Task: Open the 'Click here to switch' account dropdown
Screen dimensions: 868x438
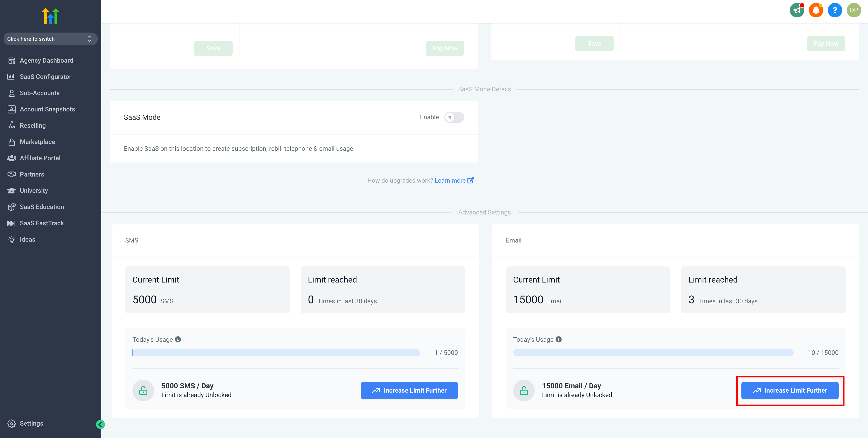Action: click(x=50, y=39)
